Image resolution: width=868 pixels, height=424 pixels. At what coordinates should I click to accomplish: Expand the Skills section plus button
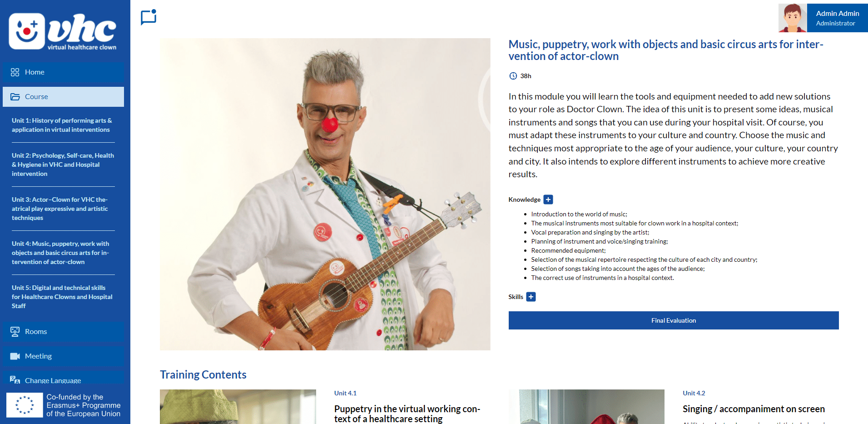531,297
